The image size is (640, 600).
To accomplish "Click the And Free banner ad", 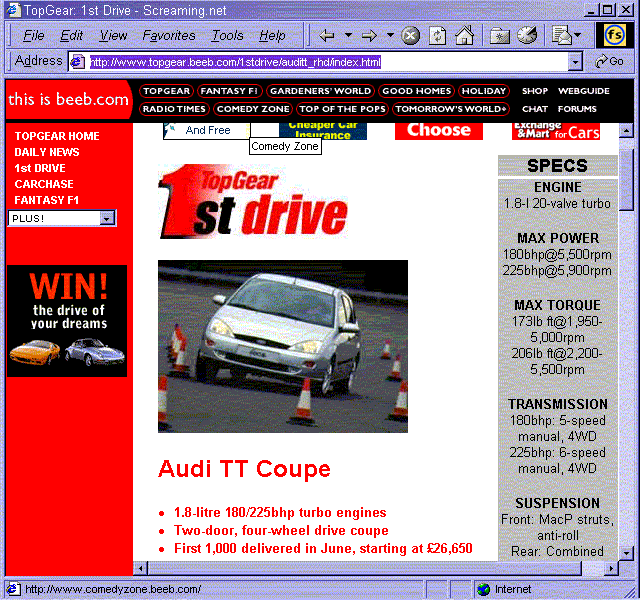I will pos(207,131).
